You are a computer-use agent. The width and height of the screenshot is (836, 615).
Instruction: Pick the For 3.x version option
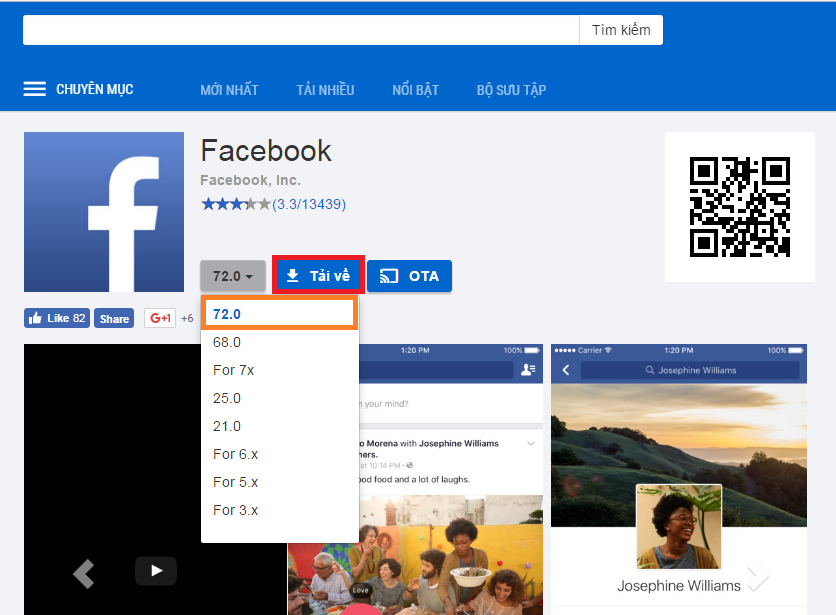pos(235,510)
